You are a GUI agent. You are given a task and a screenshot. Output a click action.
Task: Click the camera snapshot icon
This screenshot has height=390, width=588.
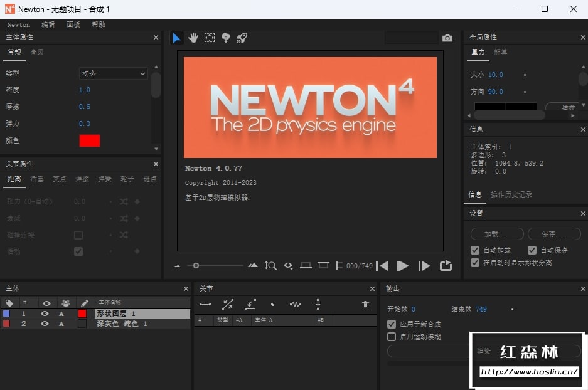coord(447,38)
